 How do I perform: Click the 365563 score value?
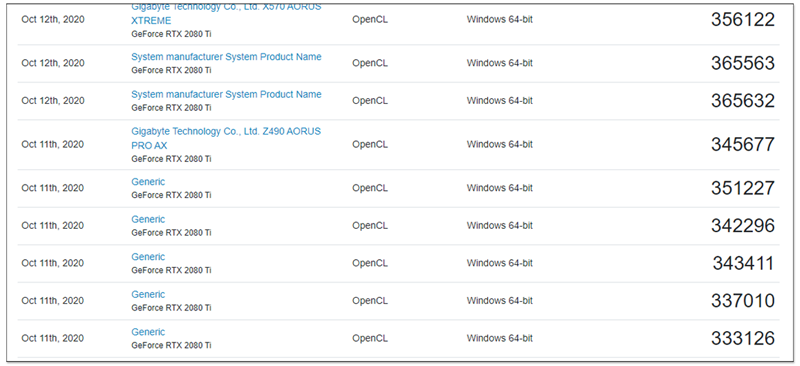tap(743, 63)
